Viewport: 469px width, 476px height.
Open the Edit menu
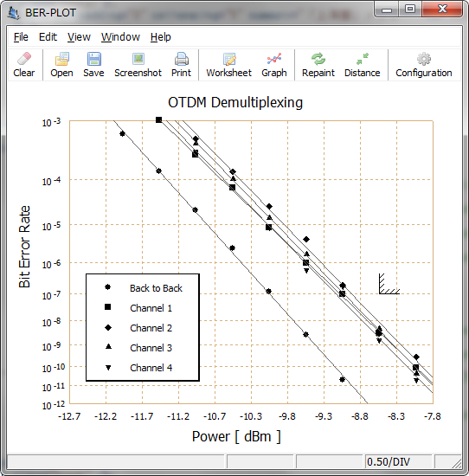(x=48, y=37)
